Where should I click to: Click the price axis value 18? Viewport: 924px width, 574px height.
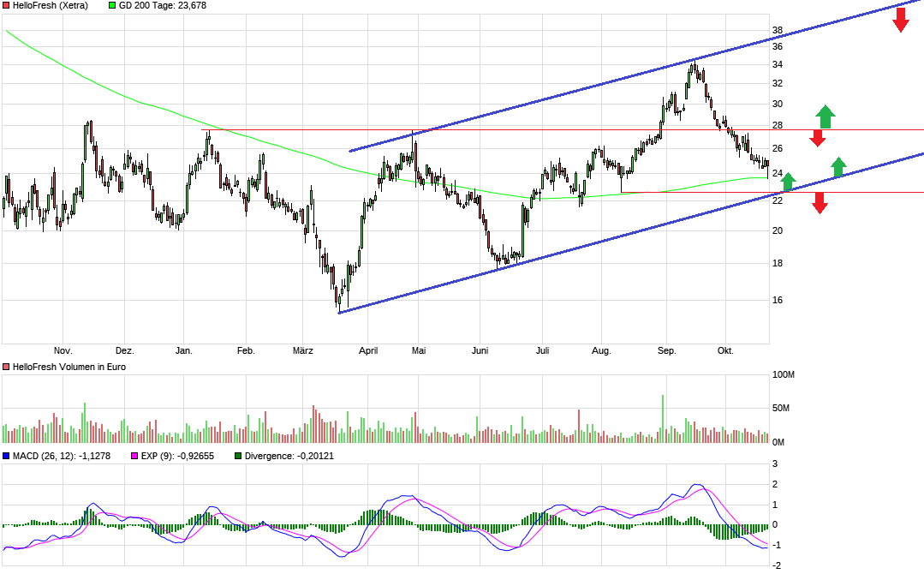click(778, 263)
